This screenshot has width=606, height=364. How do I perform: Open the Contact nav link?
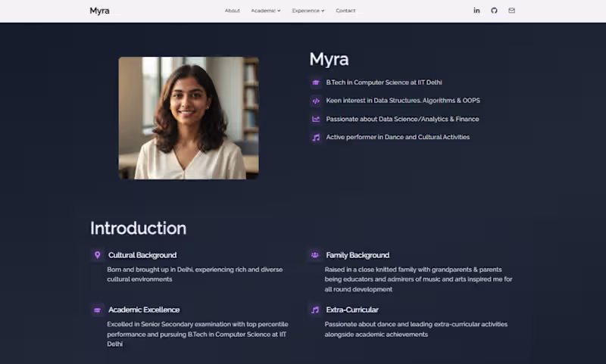point(345,11)
